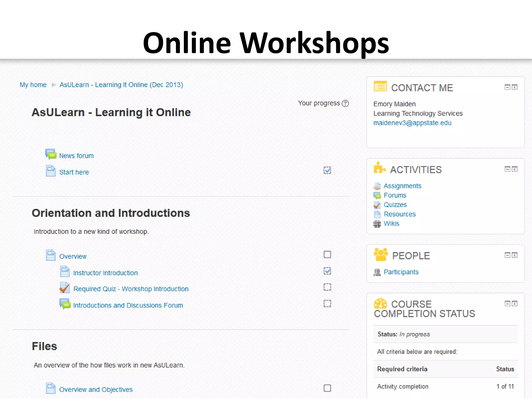Screen dimensions: 532x399
Task: Toggle Required Quiz completion checkbox
Action: point(327,287)
